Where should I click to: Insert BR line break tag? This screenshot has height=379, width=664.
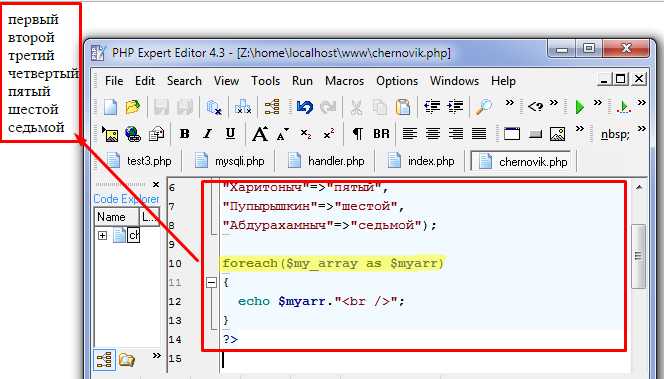(x=381, y=134)
